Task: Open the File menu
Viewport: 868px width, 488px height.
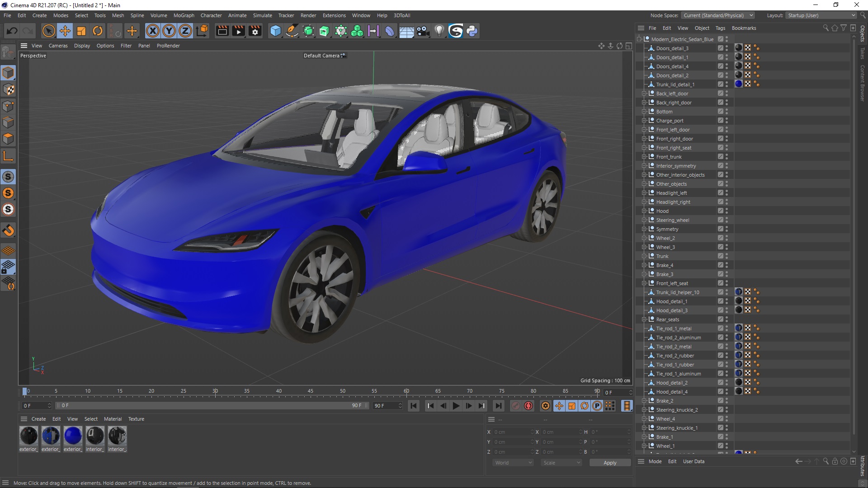Action: (x=7, y=15)
